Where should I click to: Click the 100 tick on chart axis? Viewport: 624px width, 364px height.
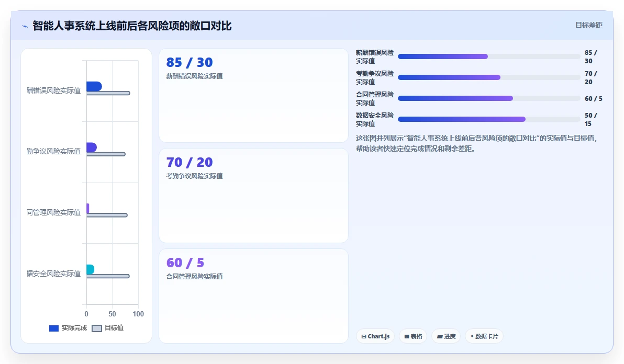point(138,314)
